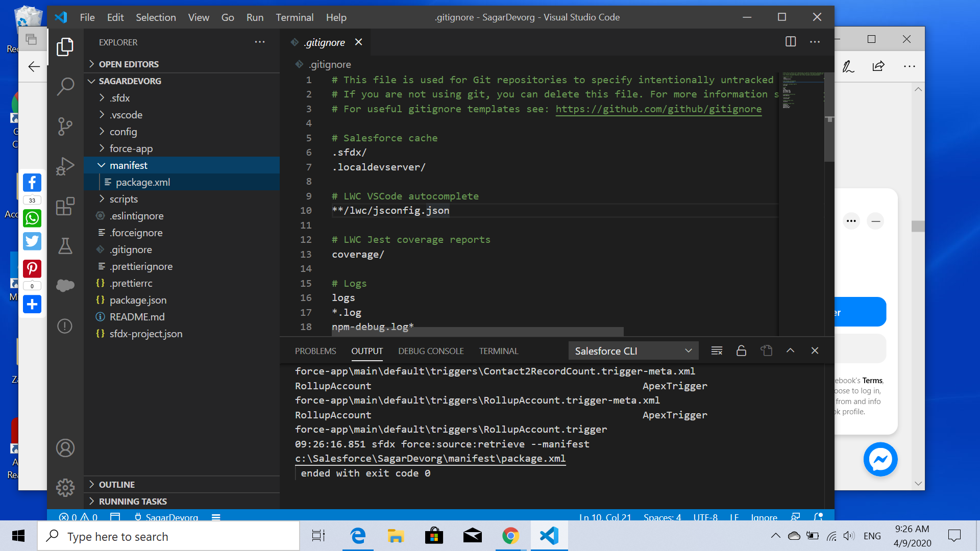Open the Test beaker view
The height and width of the screenshot is (551, 980).
(65, 246)
